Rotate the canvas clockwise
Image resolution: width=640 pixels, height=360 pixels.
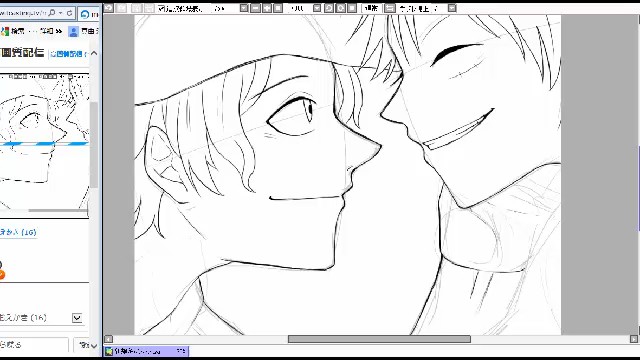[340, 8]
